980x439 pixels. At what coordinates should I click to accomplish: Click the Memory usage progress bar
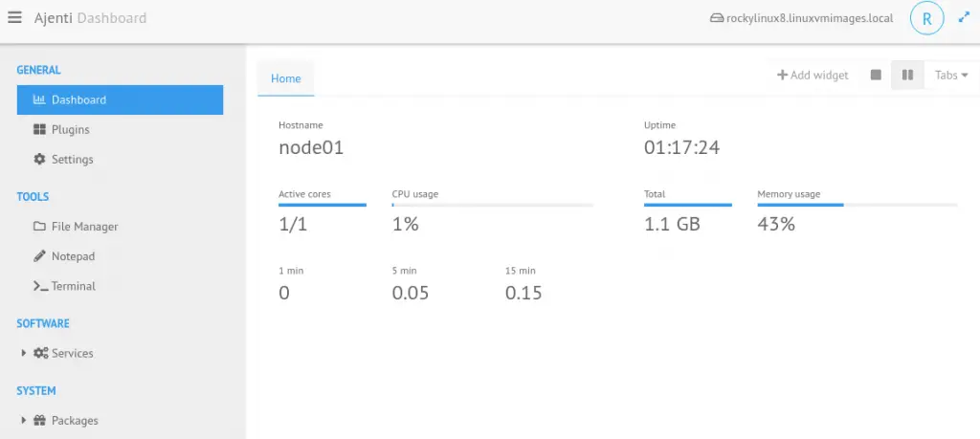pos(857,205)
